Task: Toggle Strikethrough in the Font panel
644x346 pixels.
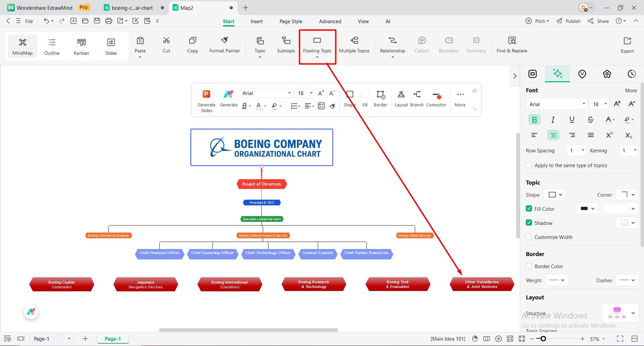Action: [591, 120]
